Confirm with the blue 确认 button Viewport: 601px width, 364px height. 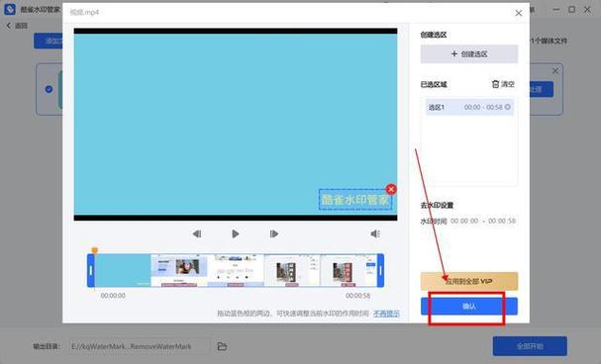tap(469, 307)
